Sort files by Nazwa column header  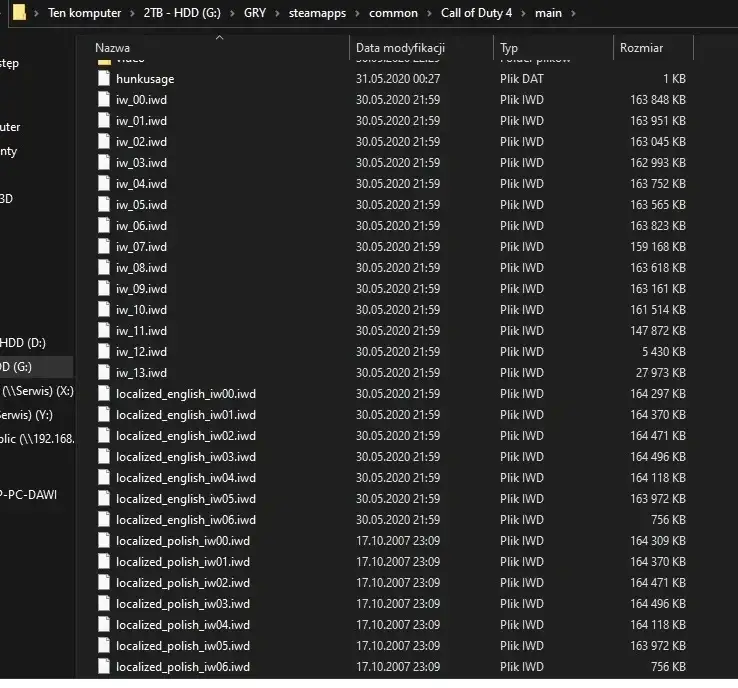click(x=112, y=48)
